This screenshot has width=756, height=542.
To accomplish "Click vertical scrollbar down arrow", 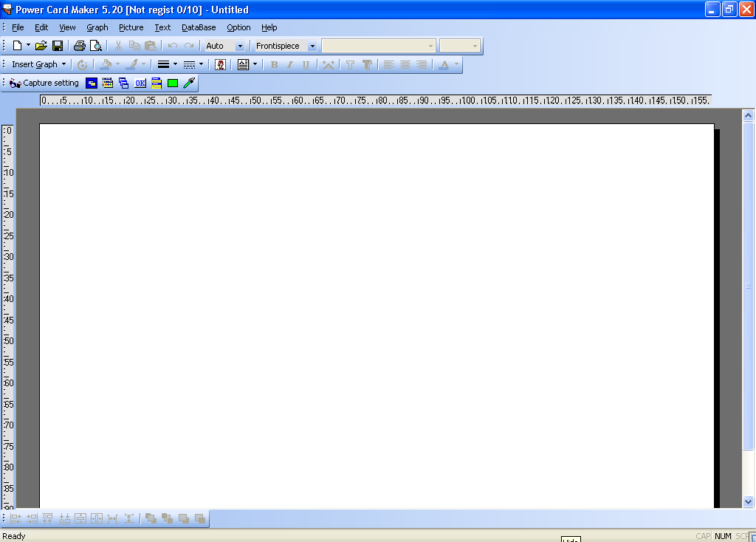I will (748, 502).
